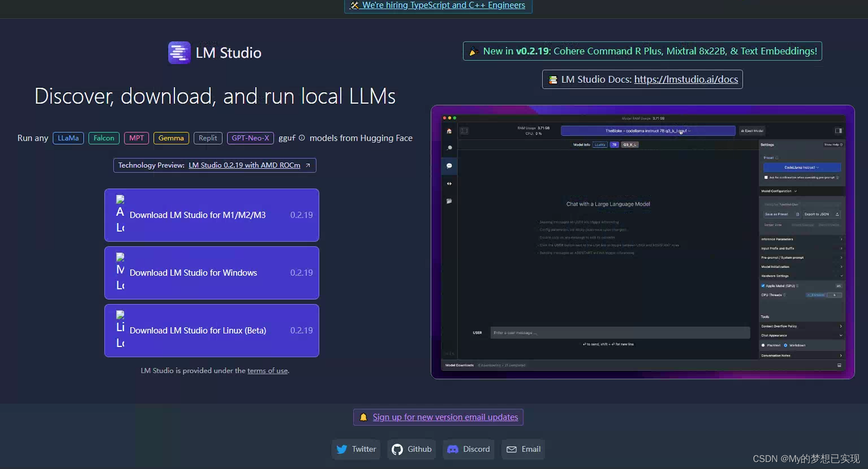
Task: Click the CPU Threads value box
Action: pyautogui.click(x=834, y=295)
